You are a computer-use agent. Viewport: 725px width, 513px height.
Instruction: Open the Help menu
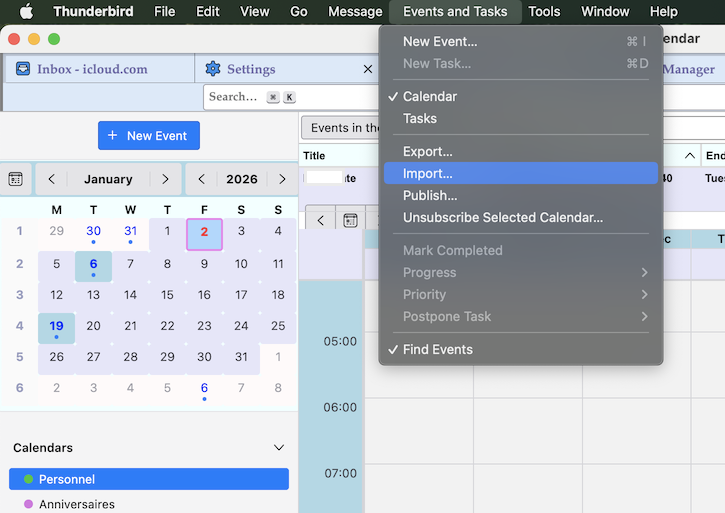click(664, 11)
